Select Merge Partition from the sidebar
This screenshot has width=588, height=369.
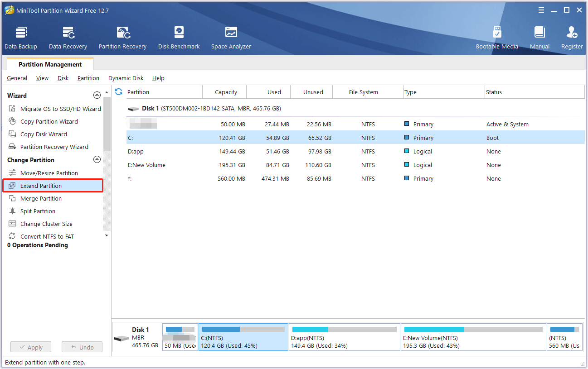click(40, 198)
